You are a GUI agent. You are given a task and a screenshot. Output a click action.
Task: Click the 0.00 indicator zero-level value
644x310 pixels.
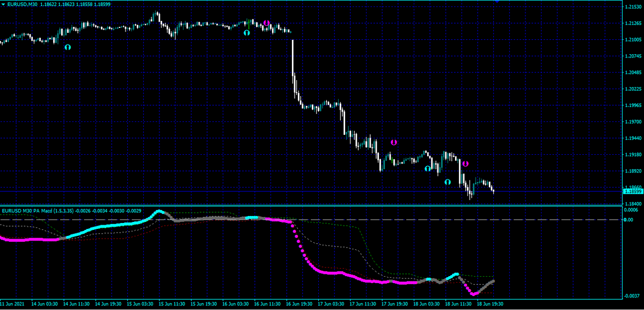pos(629,220)
